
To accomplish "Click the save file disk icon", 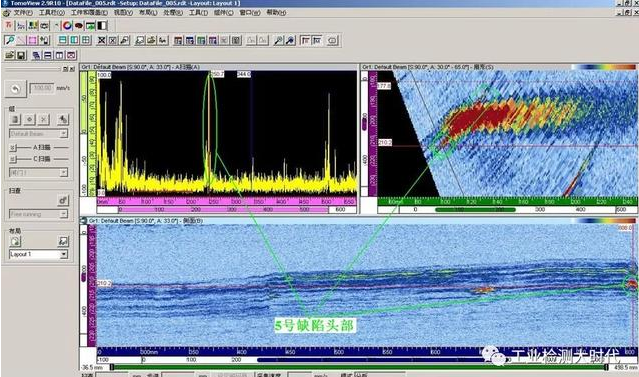I will tap(22, 55).
